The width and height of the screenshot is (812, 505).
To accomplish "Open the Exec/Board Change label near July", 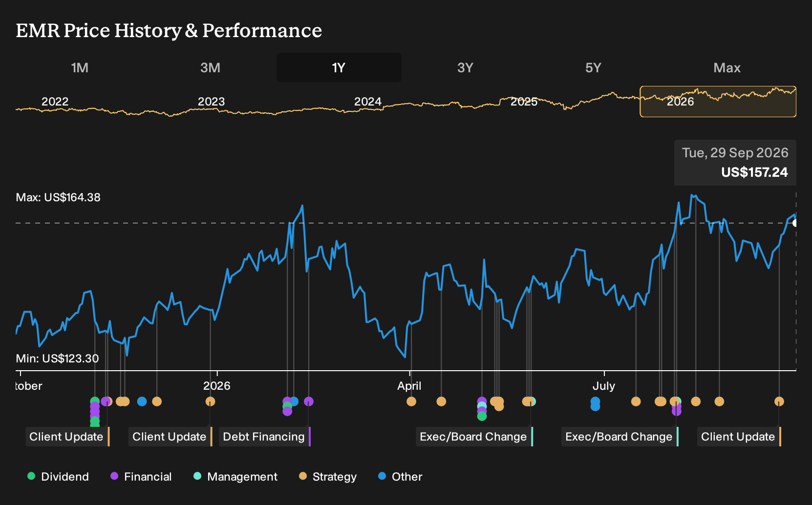I will [x=620, y=437].
